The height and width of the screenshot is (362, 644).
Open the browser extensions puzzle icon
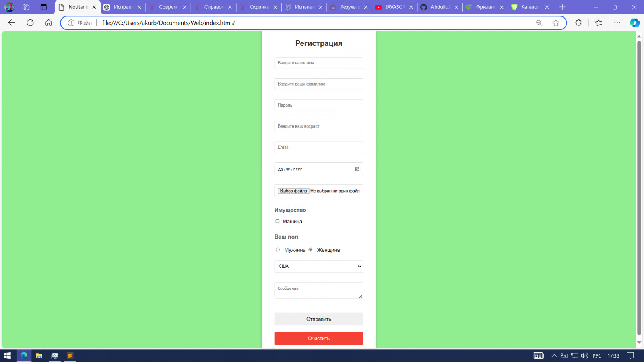coord(578,23)
